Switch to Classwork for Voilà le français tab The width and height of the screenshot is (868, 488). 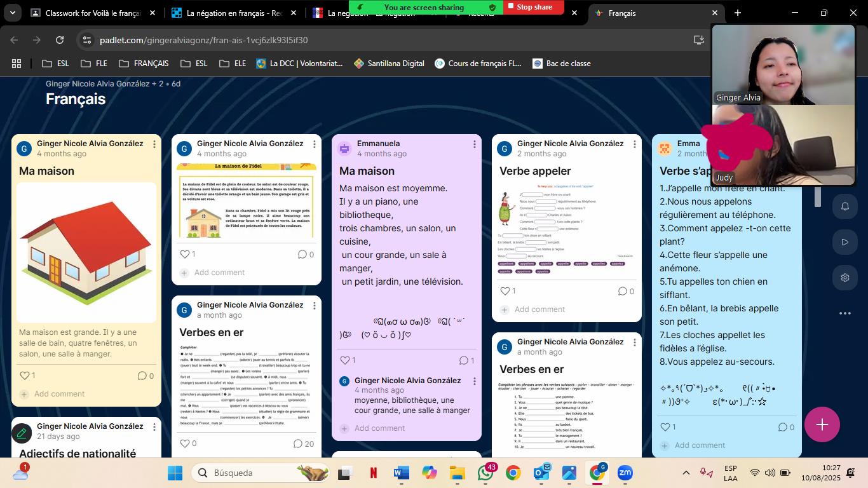pos(93,13)
